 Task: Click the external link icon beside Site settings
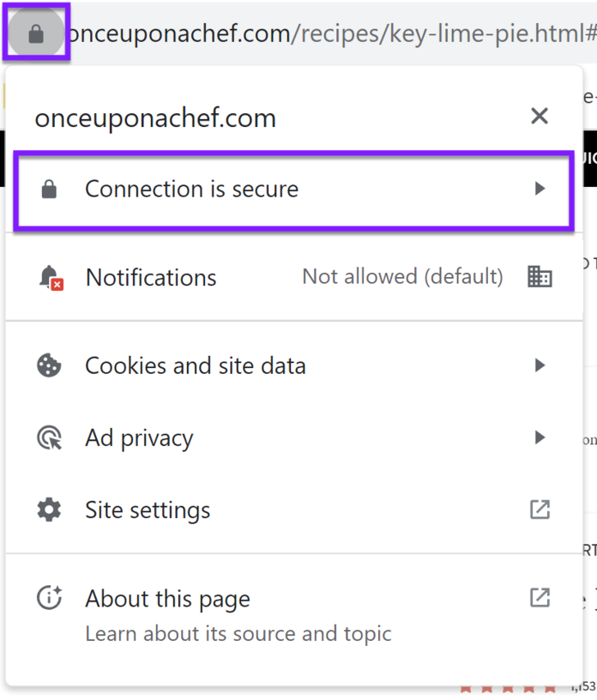coord(540,510)
